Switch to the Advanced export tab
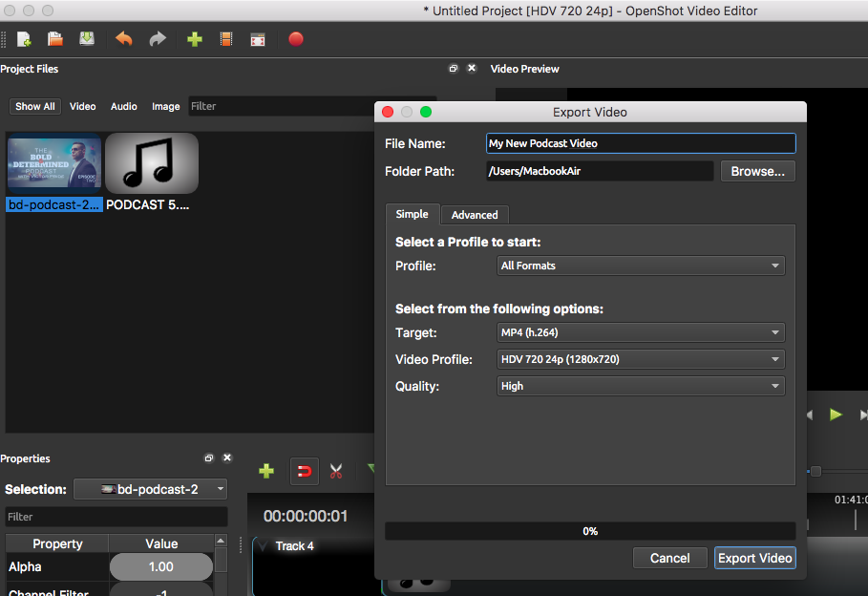The height and width of the screenshot is (596, 868). coord(475,215)
